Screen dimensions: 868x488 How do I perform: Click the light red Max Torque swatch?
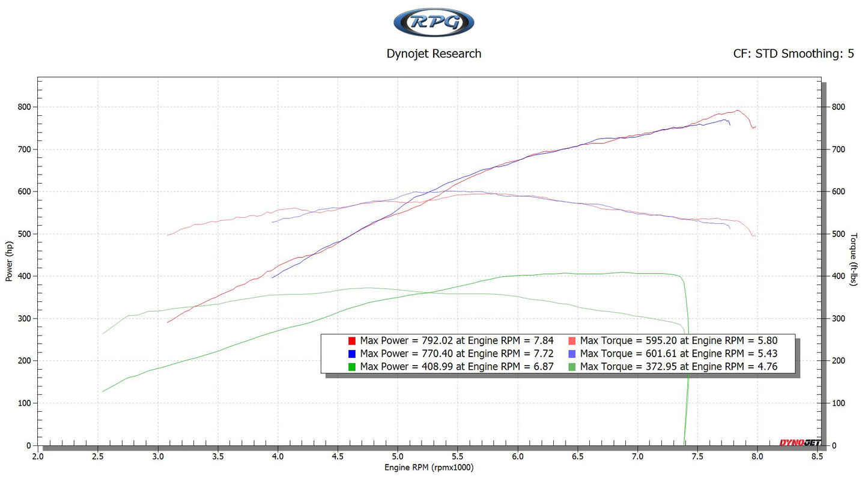tap(572, 341)
